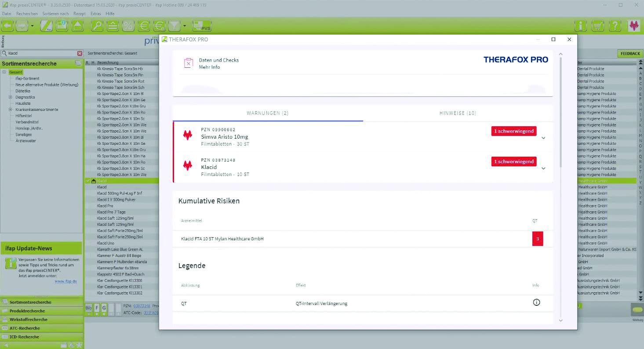The height and width of the screenshot is (349, 644).
Task: Open the Rezept menu
Action: (x=80, y=14)
